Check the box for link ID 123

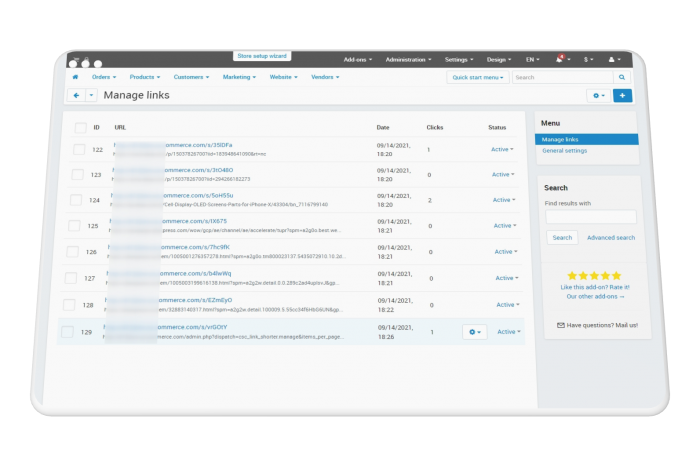[78, 175]
